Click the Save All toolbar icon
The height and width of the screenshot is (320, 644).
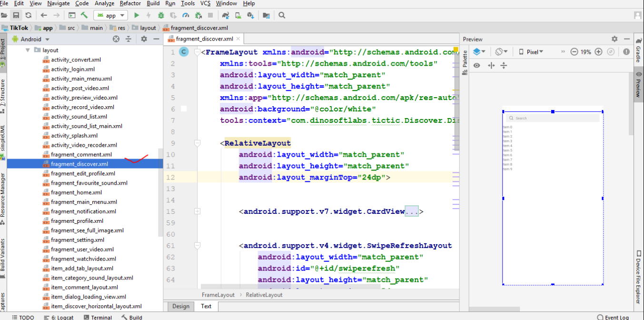16,15
